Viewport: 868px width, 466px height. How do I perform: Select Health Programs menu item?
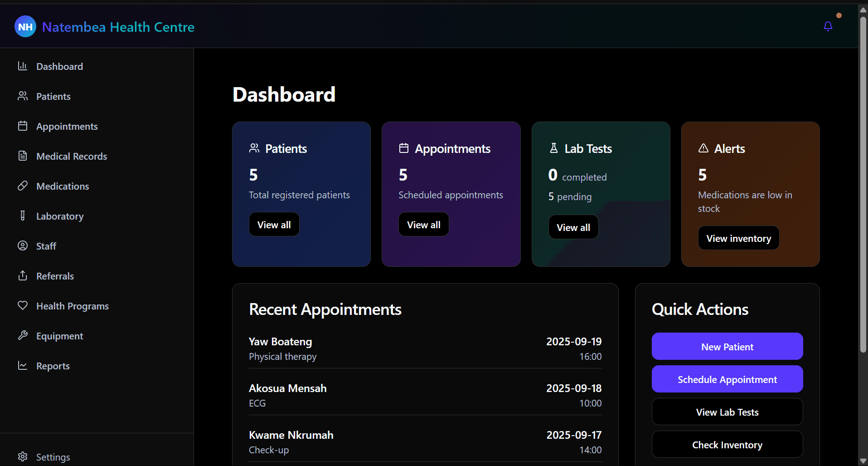pos(97,306)
